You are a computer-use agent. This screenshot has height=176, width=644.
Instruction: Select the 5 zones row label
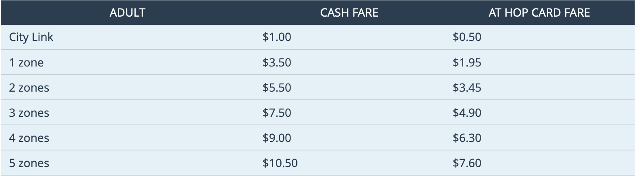pyautogui.click(x=29, y=163)
